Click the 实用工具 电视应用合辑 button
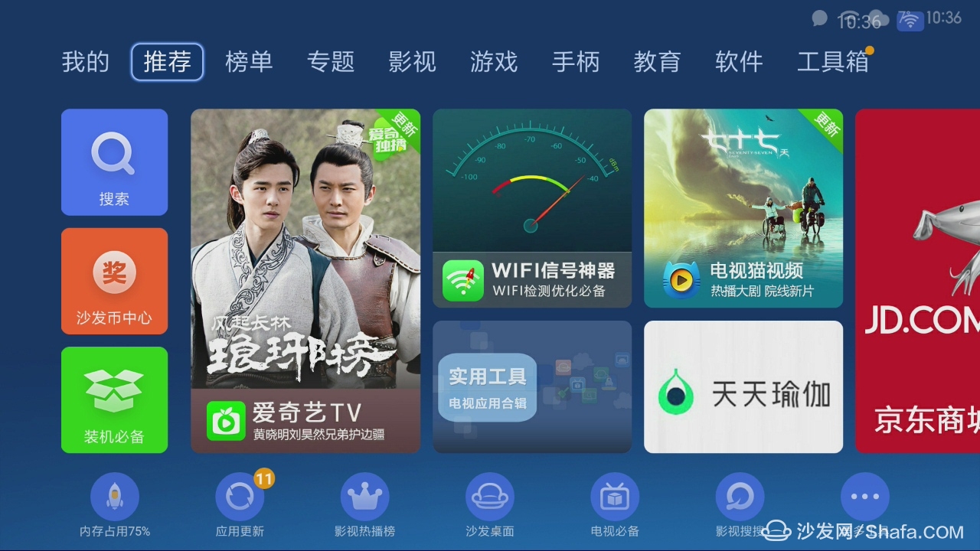The height and width of the screenshot is (551, 980). point(488,387)
